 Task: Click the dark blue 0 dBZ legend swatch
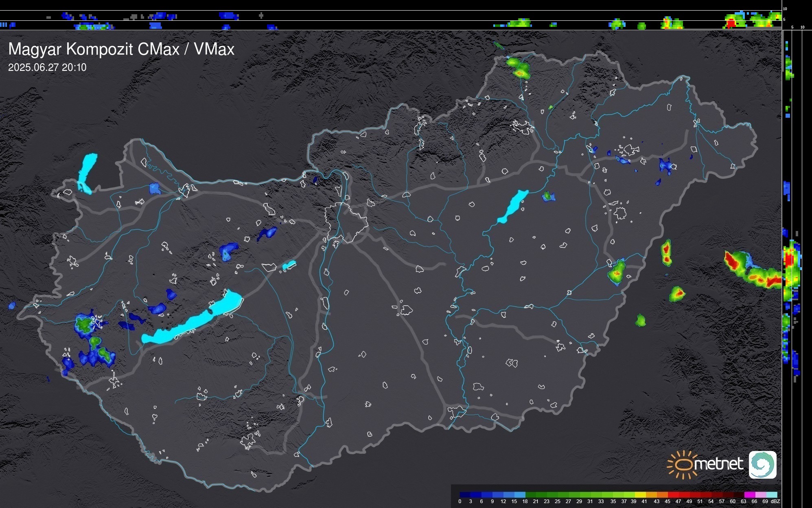coord(465,495)
